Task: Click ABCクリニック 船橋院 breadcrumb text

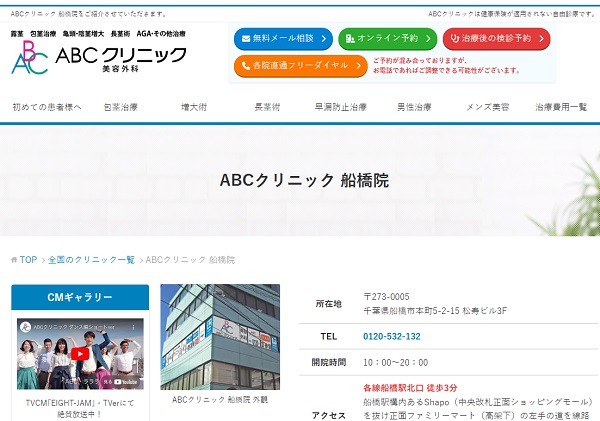Action: pos(190,260)
